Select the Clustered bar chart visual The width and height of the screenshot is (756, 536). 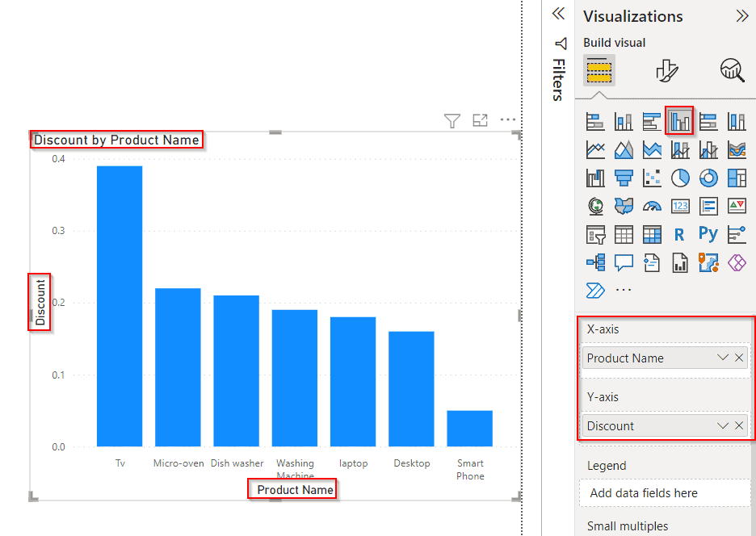pyautogui.click(x=652, y=121)
